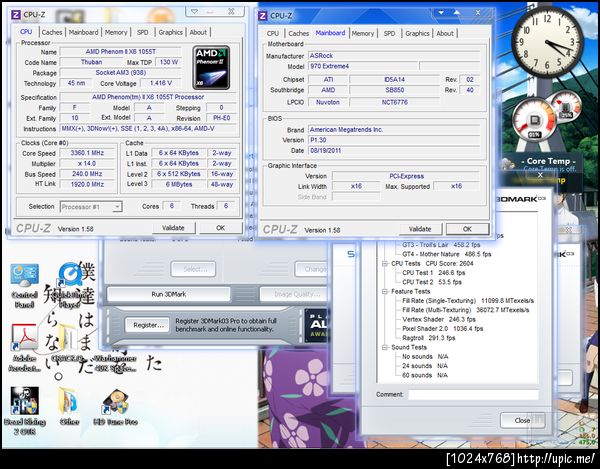Screen dimensions: 600x469
Task: Click Validate in right CPU-Z window
Action: pyautogui.click(x=420, y=229)
